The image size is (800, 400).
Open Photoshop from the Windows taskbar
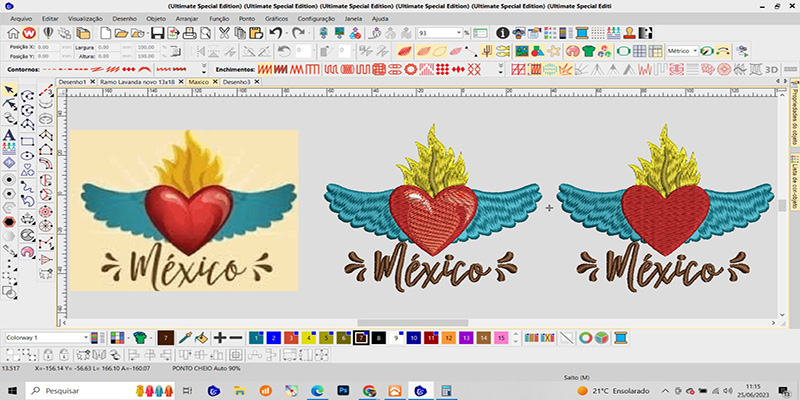tap(341, 391)
